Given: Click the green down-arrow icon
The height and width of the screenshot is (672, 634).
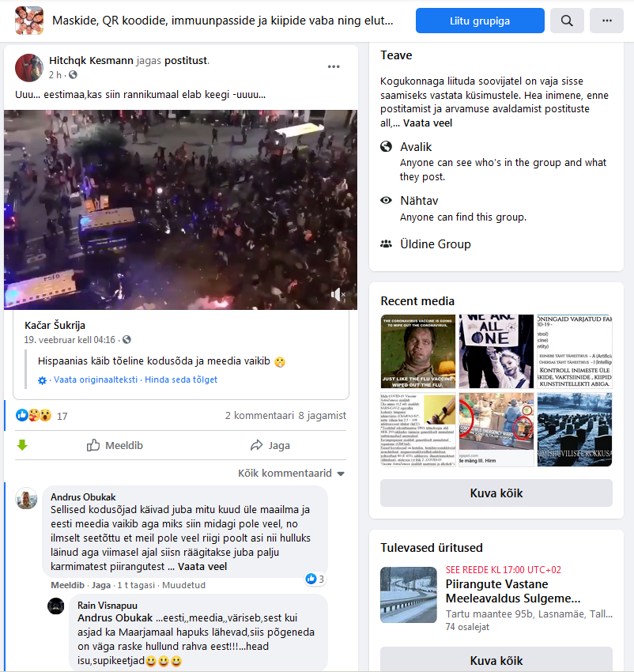Looking at the screenshot, I should 22,445.
